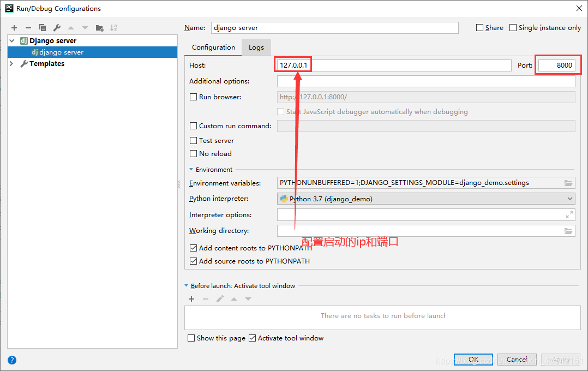Uncheck Add source roots to PYTHONPATH
The height and width of the screenshot is (371, 588).
click(x=194, y=261)
